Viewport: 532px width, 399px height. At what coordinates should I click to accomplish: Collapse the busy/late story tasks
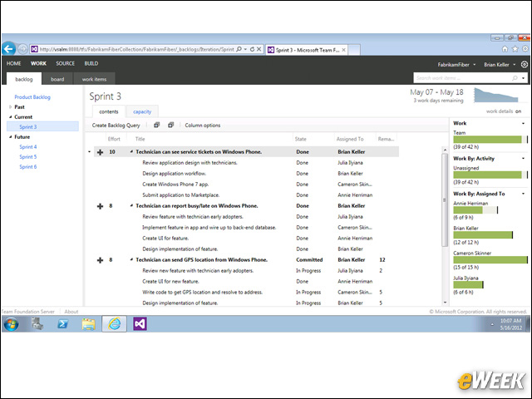point(131,205)
